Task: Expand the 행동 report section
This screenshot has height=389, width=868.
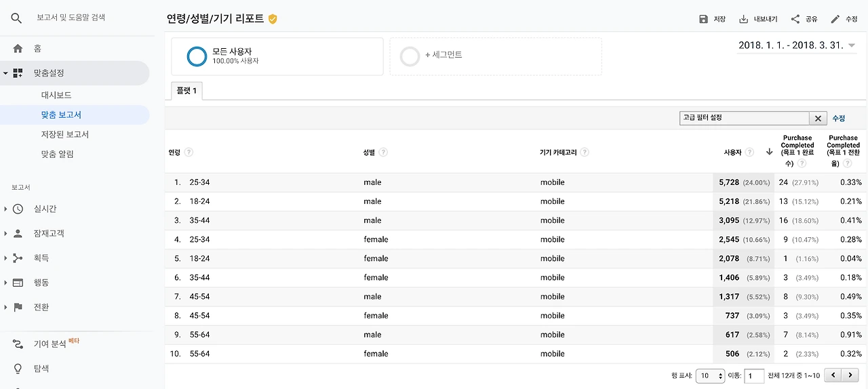Action: point(5,282)
